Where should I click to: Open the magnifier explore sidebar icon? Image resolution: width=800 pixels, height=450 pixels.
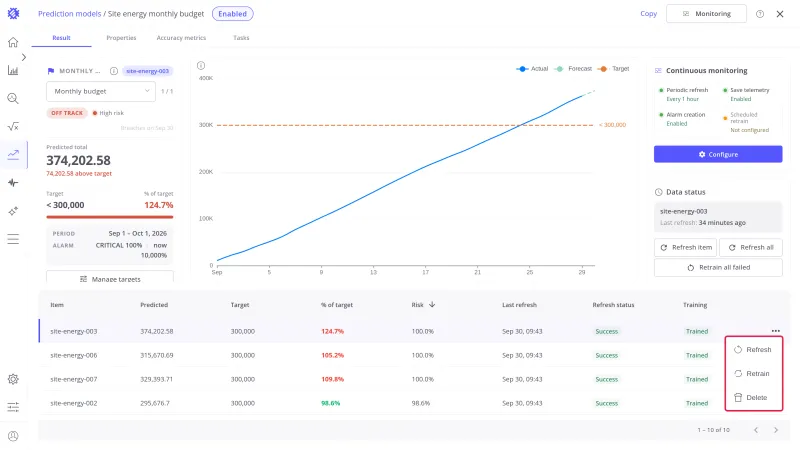(x=13, y=98)
